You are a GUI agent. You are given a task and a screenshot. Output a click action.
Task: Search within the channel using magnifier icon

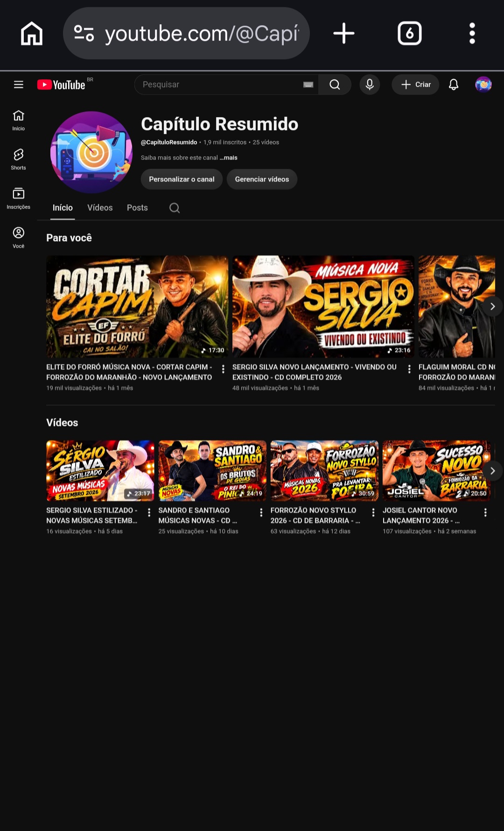[x=175, y=208]
